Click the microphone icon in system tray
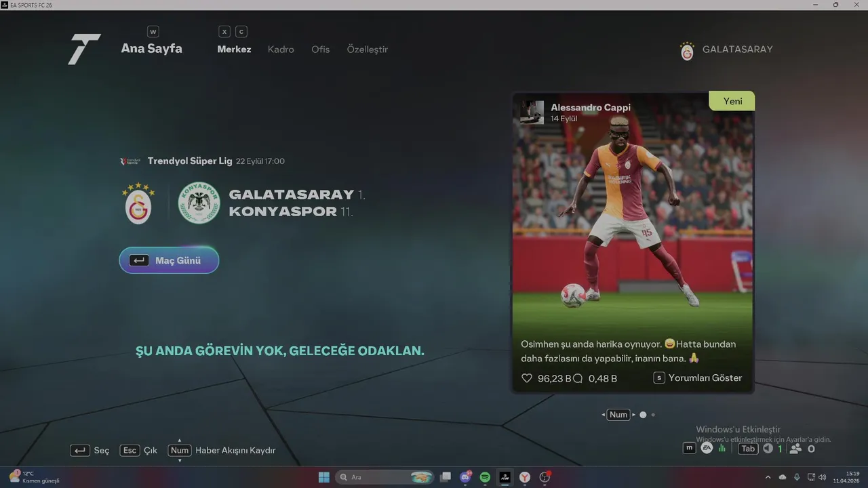Screen dimensions: 868x488 click(x=797, y=477)
